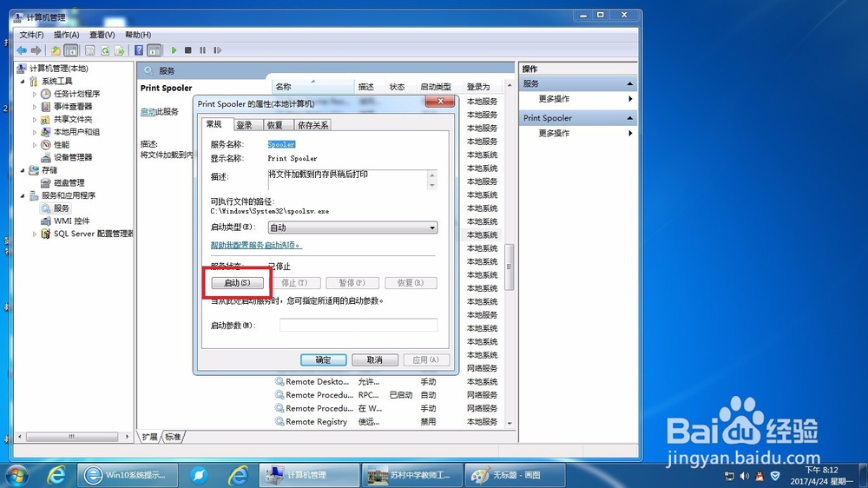868x488 pixels.
Task: Select 共享文件夹 in the tree
Action: point(73,119)
